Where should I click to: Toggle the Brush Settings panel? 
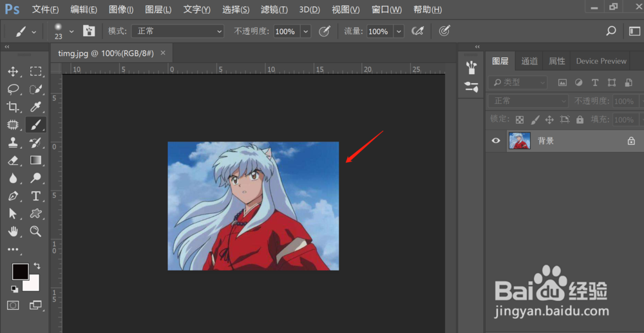coord(89,31)
